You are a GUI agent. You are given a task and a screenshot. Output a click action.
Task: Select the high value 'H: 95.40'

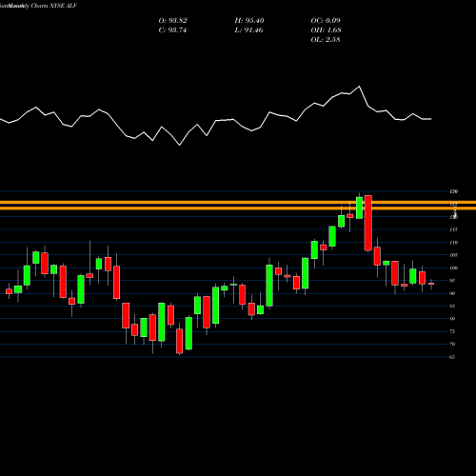coord(249,21)
